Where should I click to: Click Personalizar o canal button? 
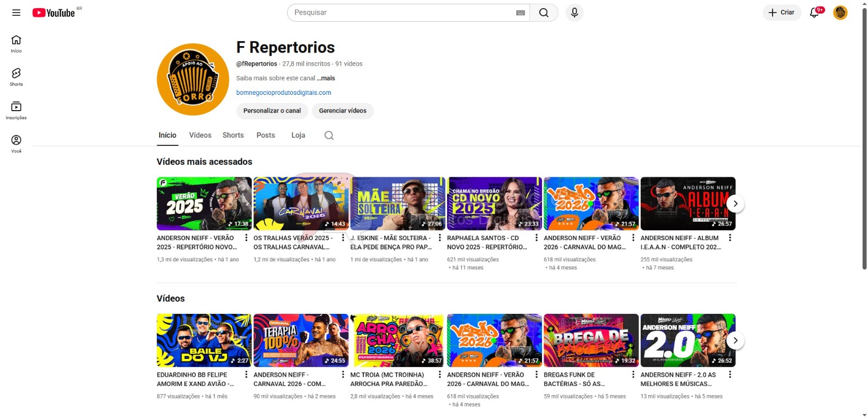pos(272,111)
